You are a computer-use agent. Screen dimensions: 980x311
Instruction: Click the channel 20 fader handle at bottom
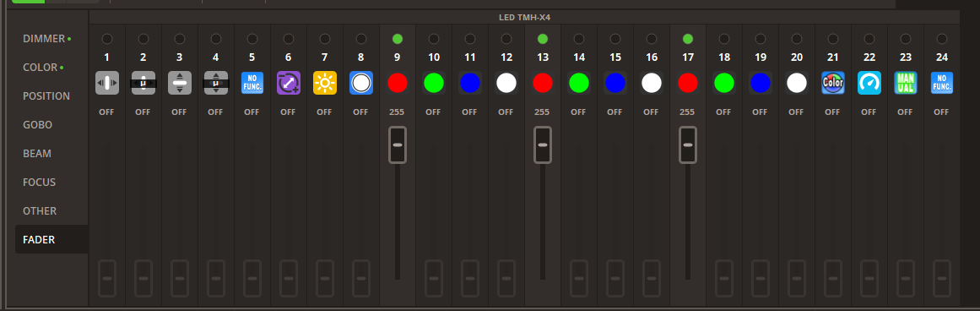coord(796,278)
